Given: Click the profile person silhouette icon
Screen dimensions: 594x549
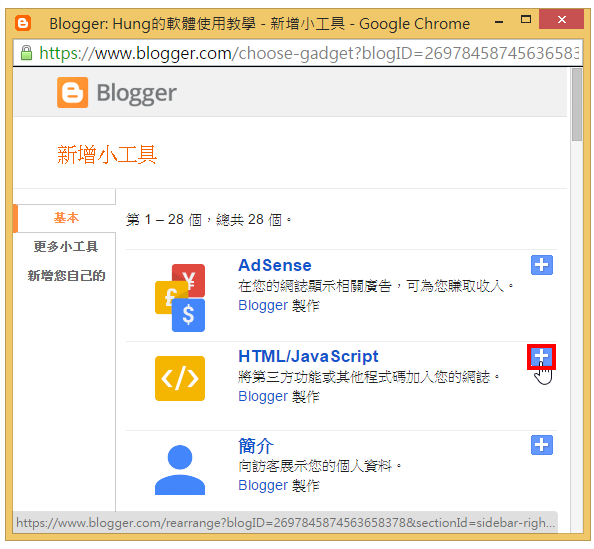Looking at the screenshot, I should coord(180,470).
